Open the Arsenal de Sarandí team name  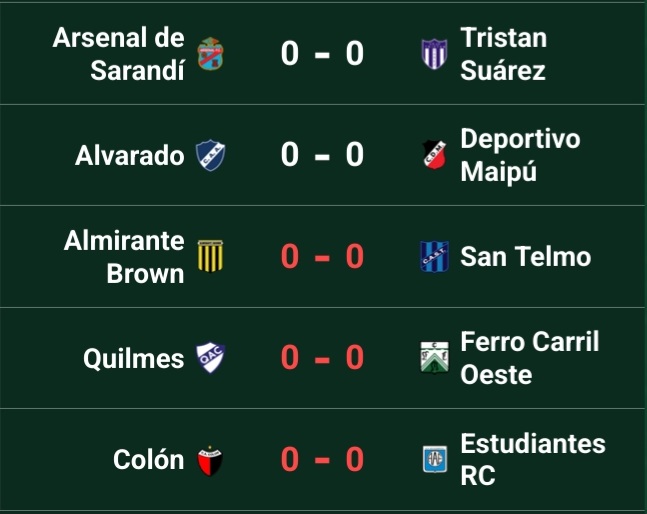pos(118,54)
